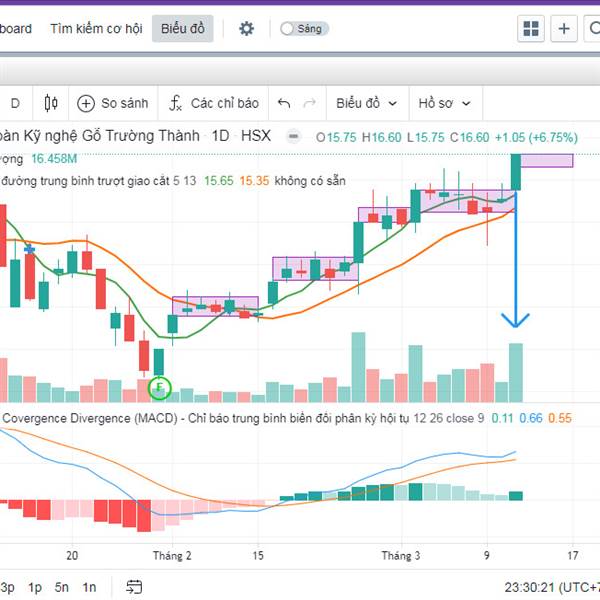Click the MACD value 0.66
The image size is (600, 600).
(x=531, y=418)
